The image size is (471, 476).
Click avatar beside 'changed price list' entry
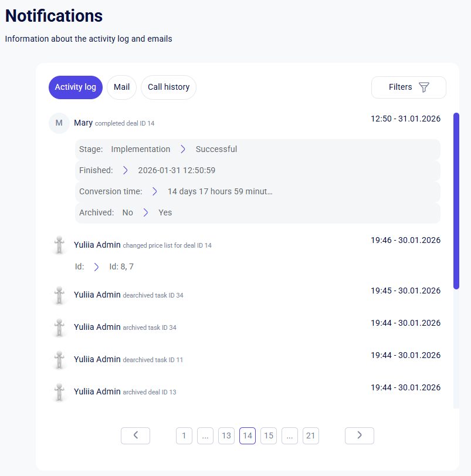(59, 245)
